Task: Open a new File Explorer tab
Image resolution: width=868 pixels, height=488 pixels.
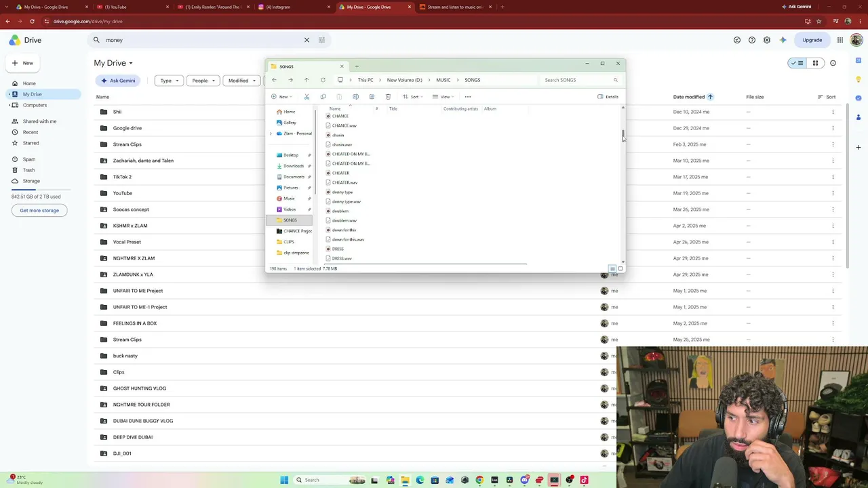Action: coord(357,66)
